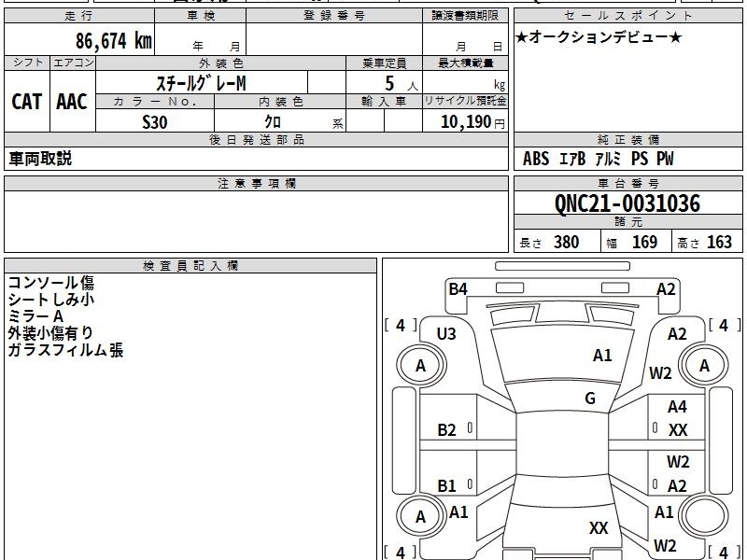Screen dimensions: 747x560
Task: Click the 輸入車 header
Action: point(384,102)
